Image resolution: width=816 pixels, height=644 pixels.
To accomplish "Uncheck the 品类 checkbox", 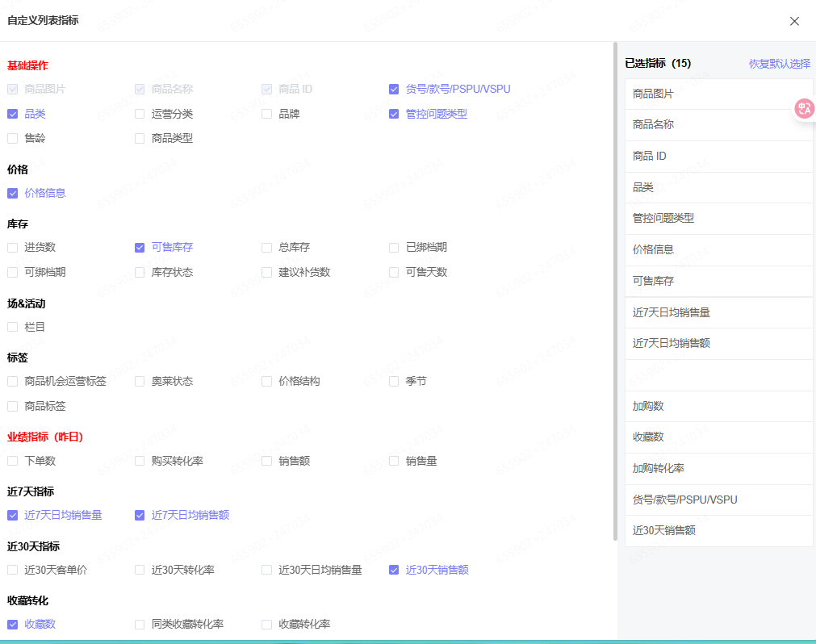I will pyautogui.click(x=13, y=114).
